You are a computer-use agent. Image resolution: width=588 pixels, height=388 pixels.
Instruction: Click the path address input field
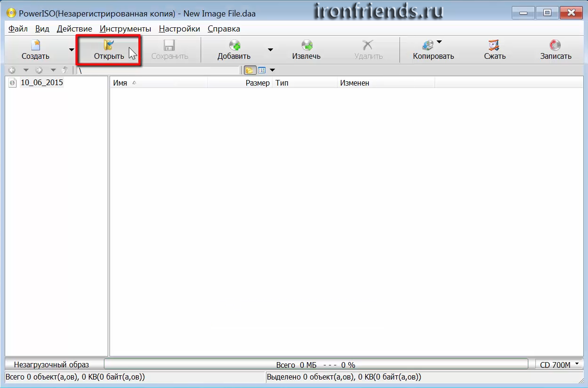(x=158, y=71)
